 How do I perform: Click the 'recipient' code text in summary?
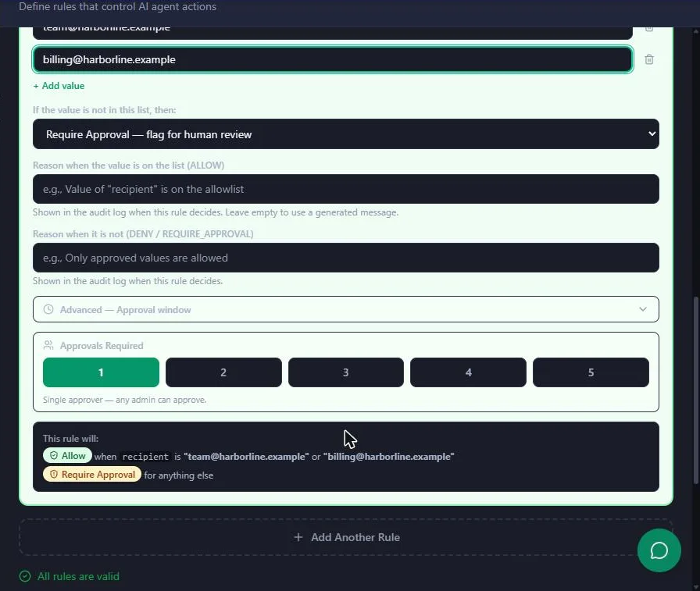click(x=145, y=457)
